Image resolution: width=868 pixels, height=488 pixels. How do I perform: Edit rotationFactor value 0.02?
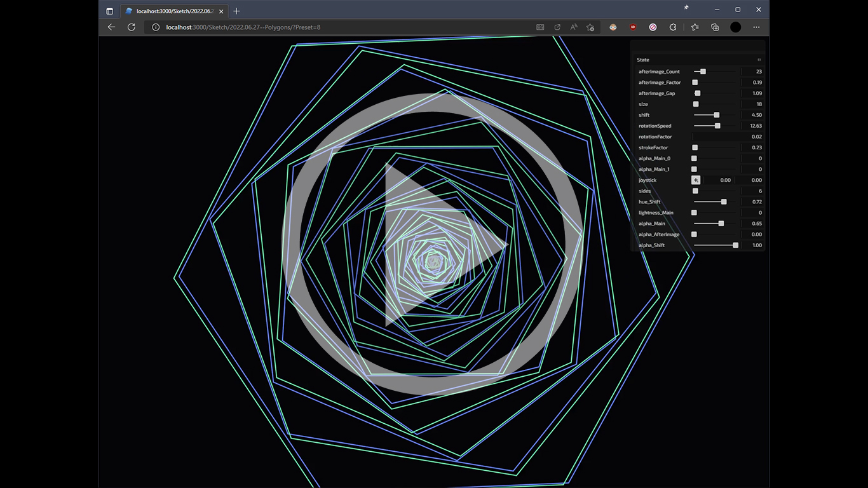728,137
